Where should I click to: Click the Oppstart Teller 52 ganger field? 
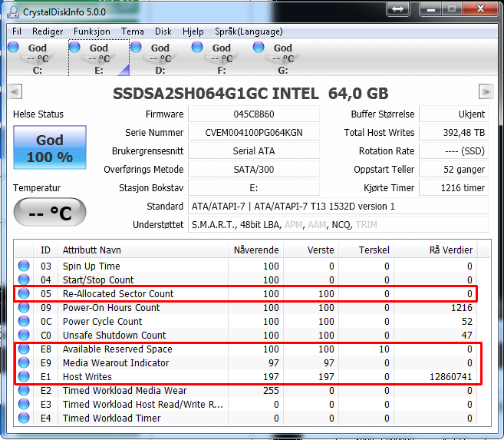point(453,169)
